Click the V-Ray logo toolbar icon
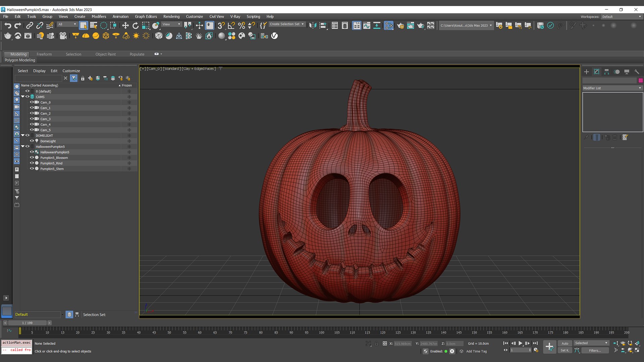Viewport: 644px width, 362px height. [x=274, y=36]
